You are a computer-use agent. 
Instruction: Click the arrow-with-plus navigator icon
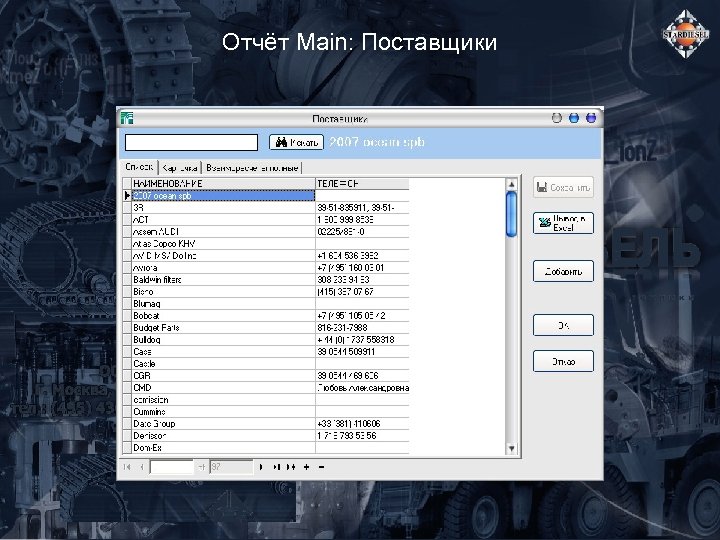291,467
